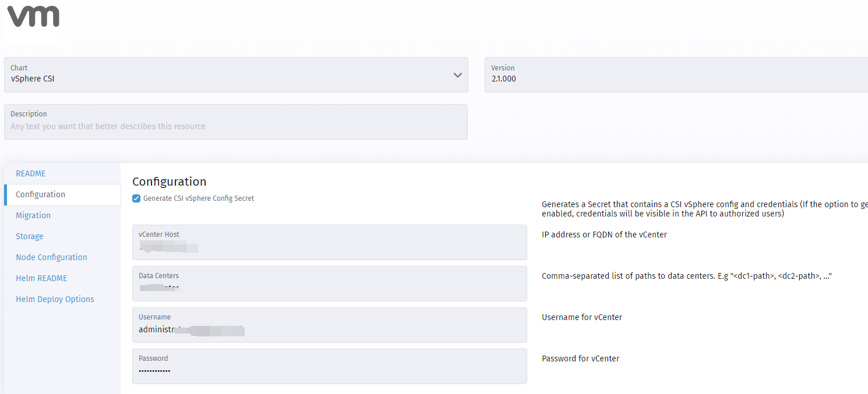Open the Node Configuration tab
This screenshot has height=394, width=868.
[51, 257]
